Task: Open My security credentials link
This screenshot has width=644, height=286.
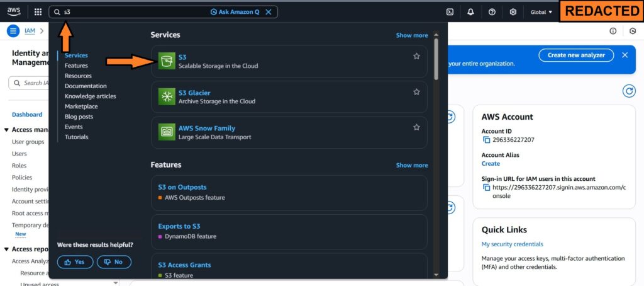Action: point(512,244)
